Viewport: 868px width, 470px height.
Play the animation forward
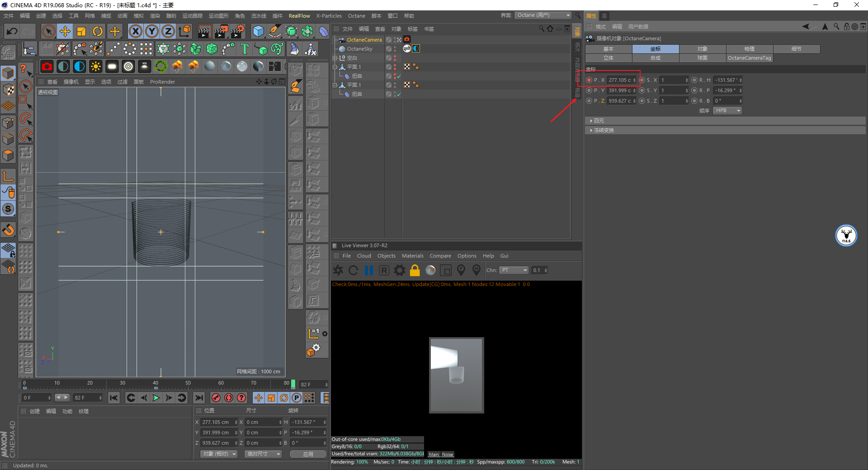tap(156, 398)
